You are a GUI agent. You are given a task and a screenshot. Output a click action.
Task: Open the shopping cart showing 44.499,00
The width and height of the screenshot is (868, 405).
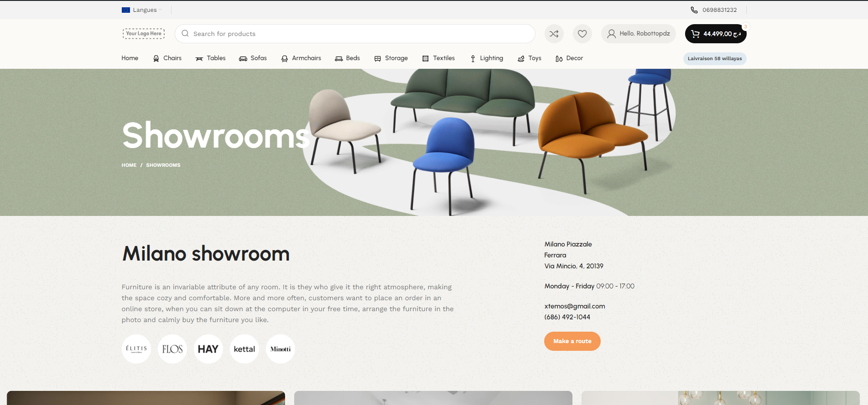pos(715,34)
